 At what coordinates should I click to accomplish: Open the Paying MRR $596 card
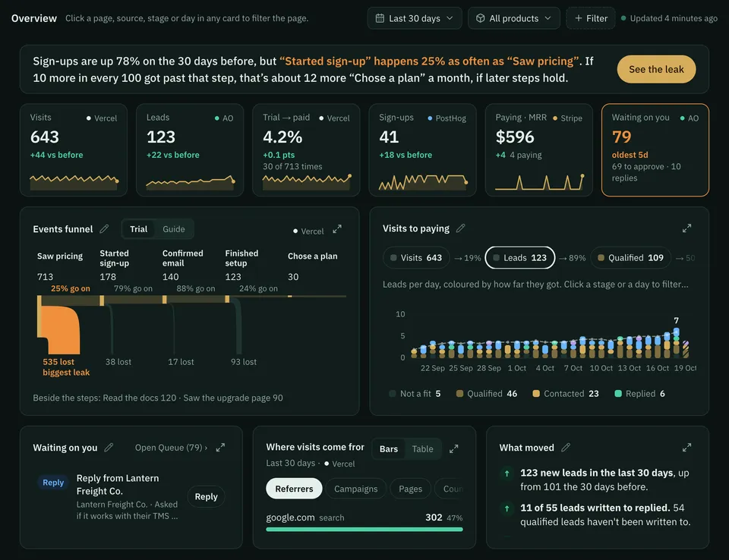click(x=539, y=149)
